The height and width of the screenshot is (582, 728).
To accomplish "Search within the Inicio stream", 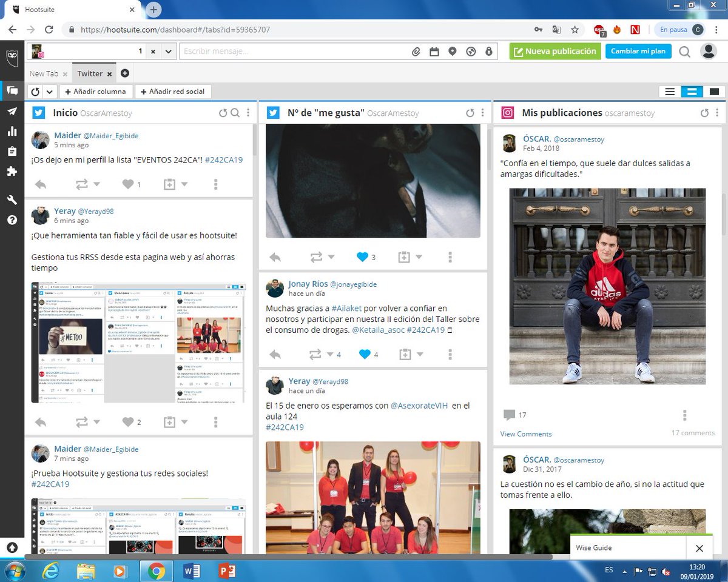I will [235, 113].
